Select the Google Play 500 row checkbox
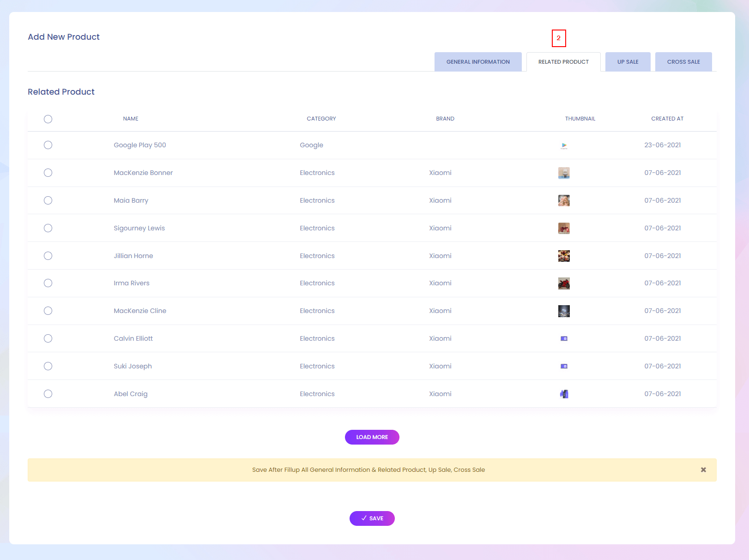Screen dimensions: 749x560 (x=48, y=145)
